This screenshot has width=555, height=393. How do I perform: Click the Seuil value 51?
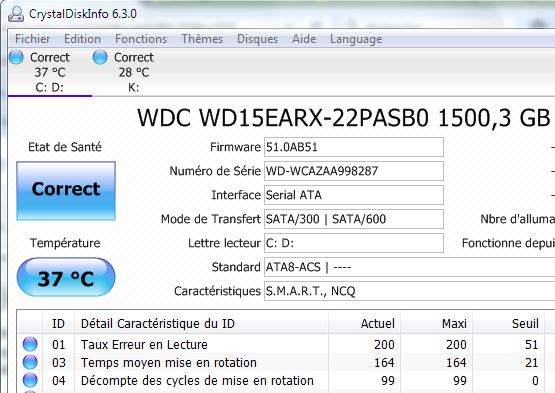pyautogui.click(x=531, y=344)
